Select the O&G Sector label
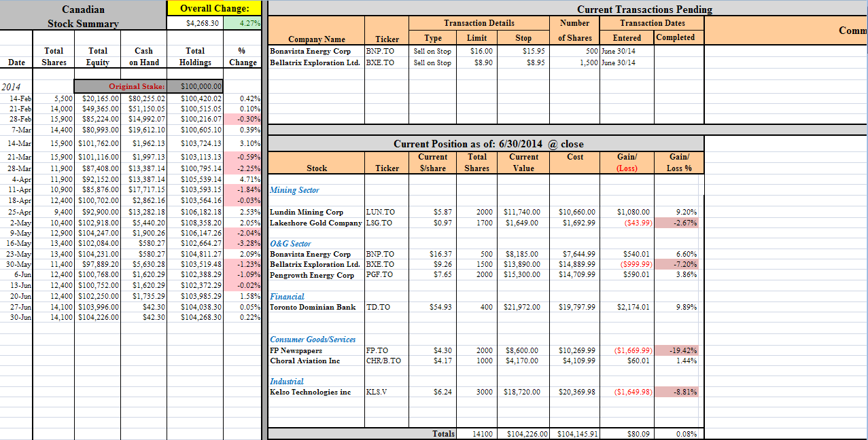Viewport: 868px width, 440px height. pos(290,243)
